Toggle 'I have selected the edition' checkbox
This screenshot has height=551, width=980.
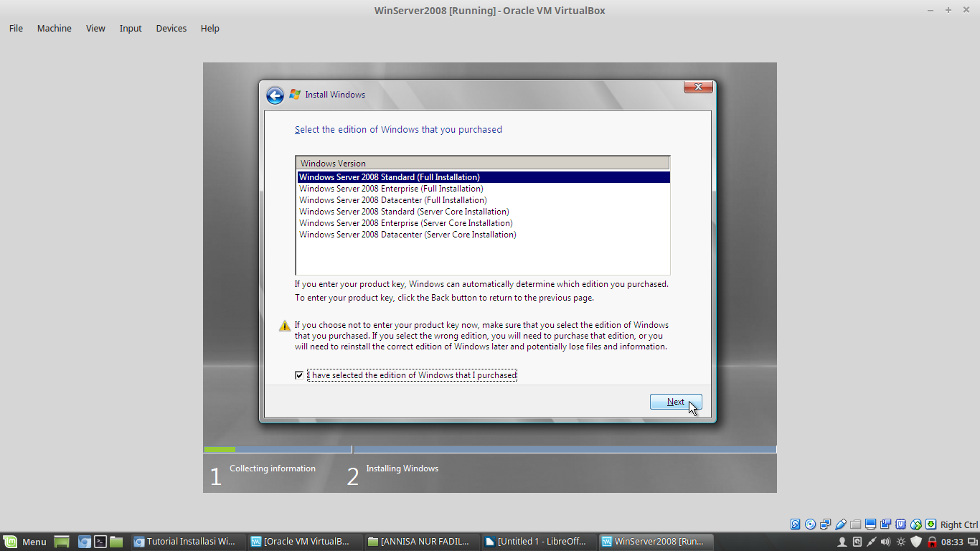(299, 375)
